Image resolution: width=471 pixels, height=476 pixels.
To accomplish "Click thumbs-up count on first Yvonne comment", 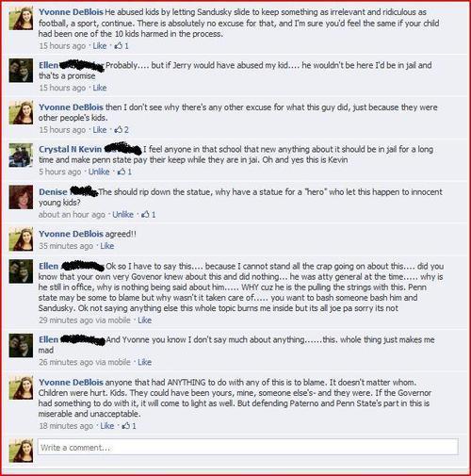I will 122,46.
